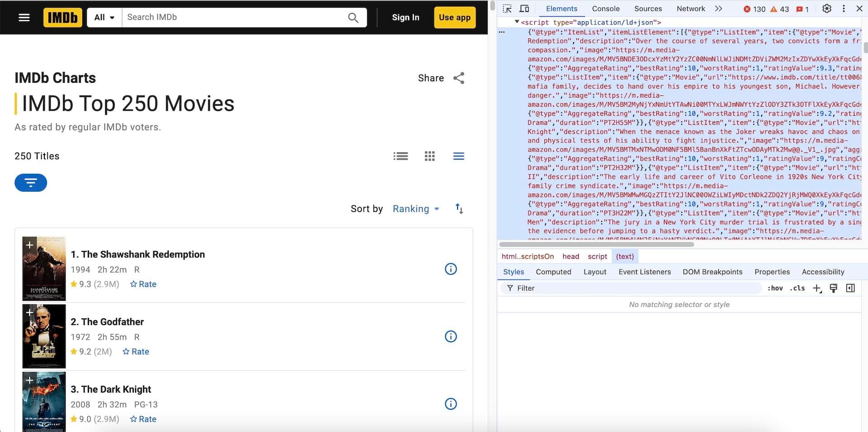Open The Godfather title link
Image resolution: width=868 pixels, height=432 pixels.
(107, 322)
